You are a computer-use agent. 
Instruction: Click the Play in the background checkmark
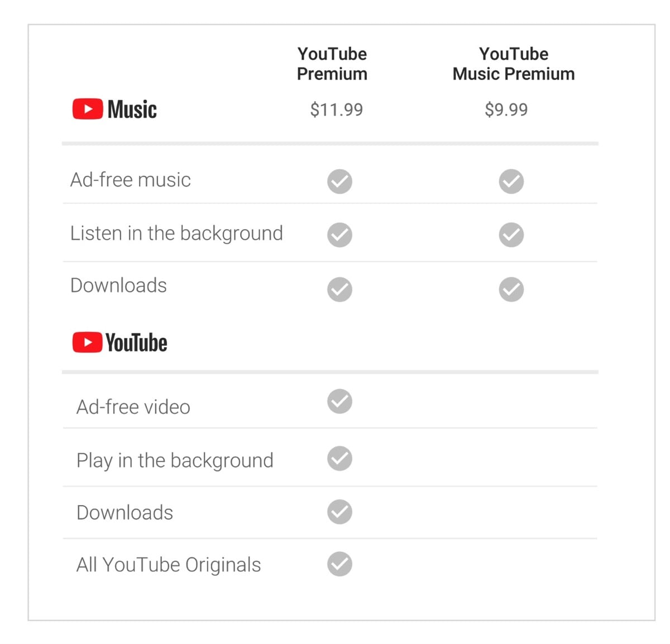(x=339, y=459)
